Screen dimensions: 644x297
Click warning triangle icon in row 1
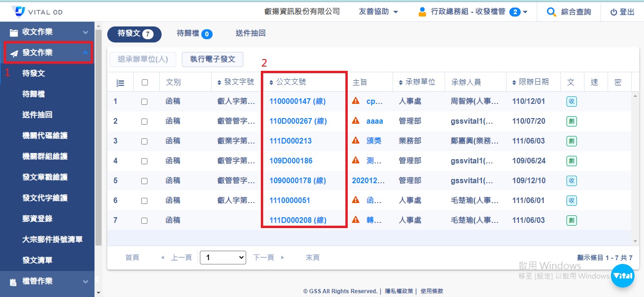click(356, 101)
